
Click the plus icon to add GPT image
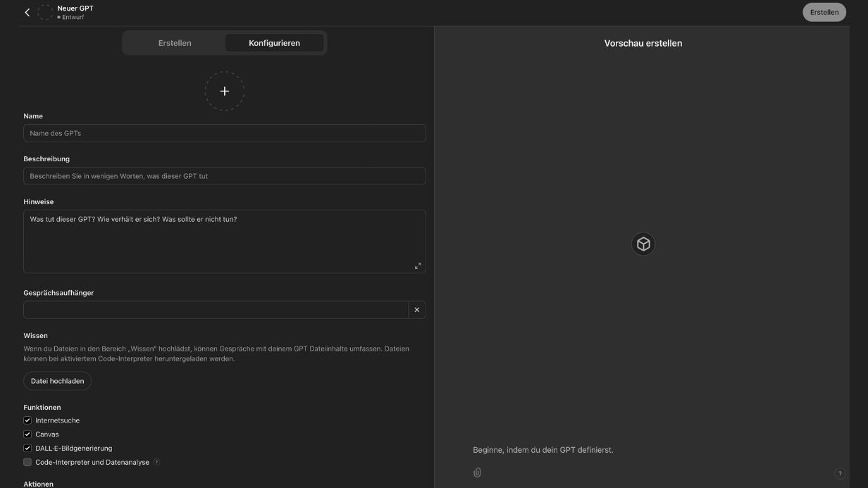click(x=225, y=91)
